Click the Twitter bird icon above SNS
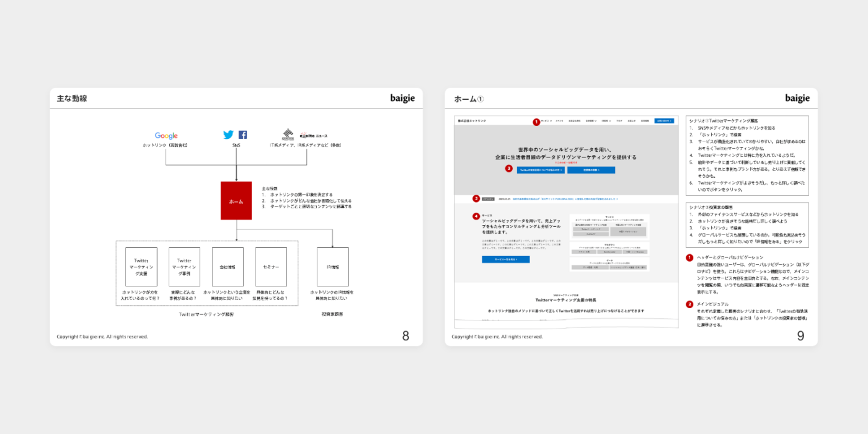 pos(228,135)
